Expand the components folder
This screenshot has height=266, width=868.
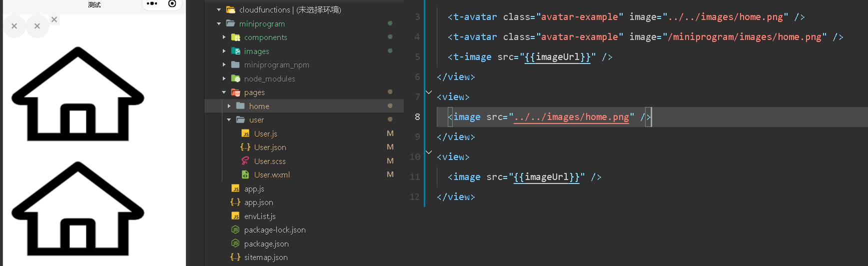[224, 37]
